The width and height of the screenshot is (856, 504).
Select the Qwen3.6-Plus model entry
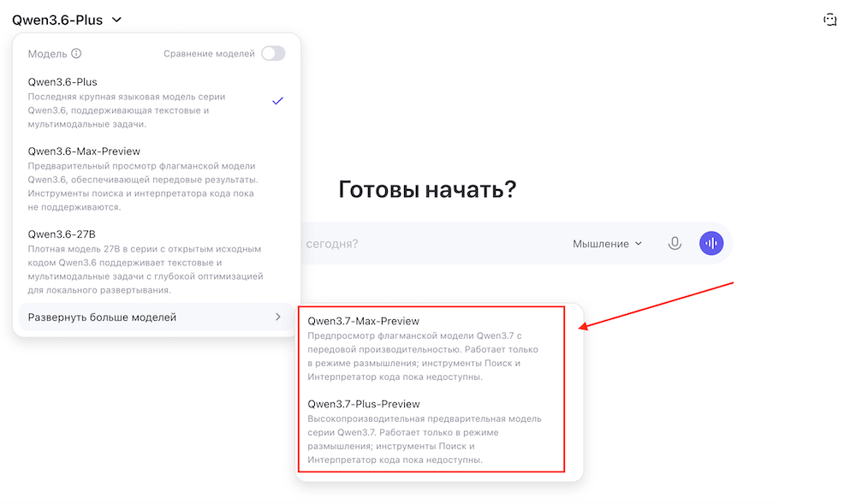click(x=156, y=102)
